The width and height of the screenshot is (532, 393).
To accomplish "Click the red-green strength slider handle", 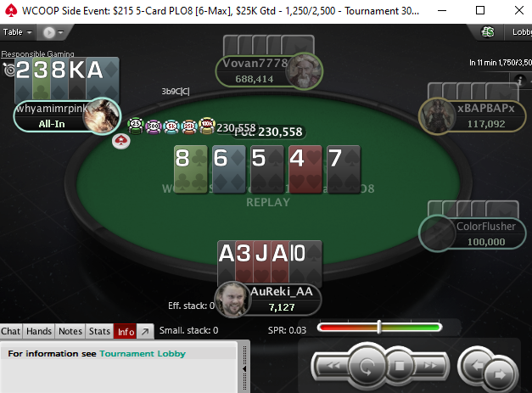I will pyautogui.click(x=379, y=327).
